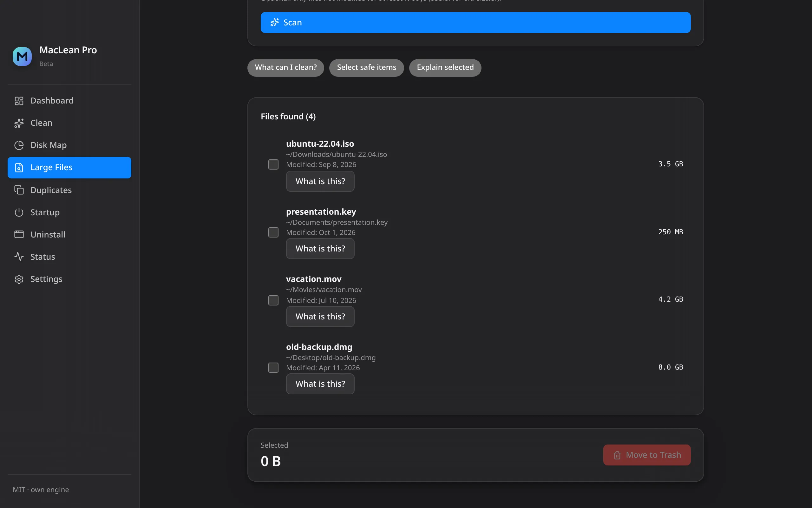812x508 pixels.
Task: Click the Settings gear icon
Action: [19, 279]
